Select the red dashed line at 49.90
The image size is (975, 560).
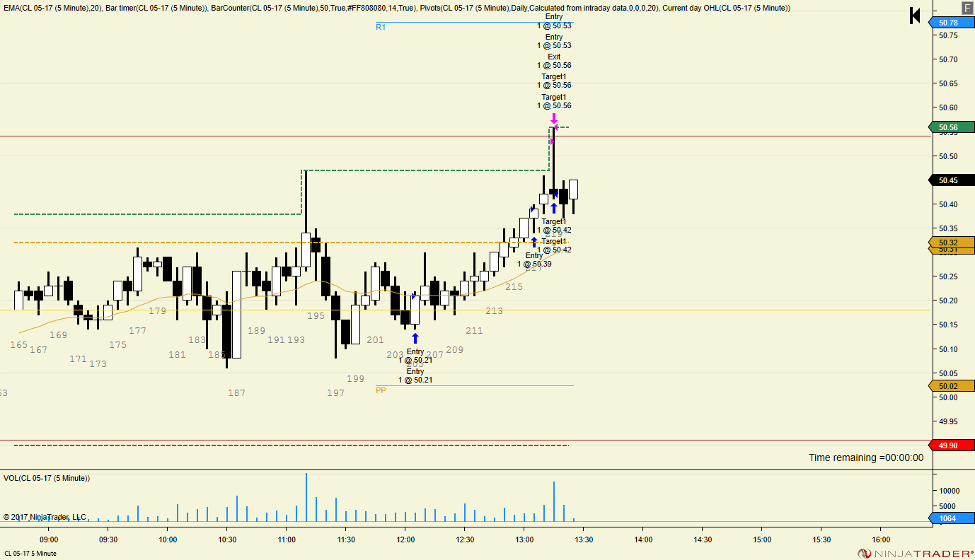[290, 445]
